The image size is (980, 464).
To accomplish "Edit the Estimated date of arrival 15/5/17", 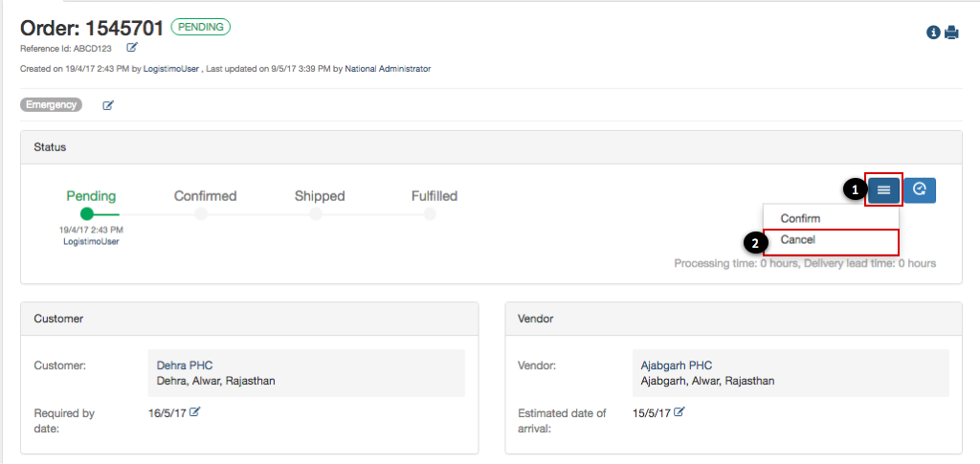I will (679, 411).
